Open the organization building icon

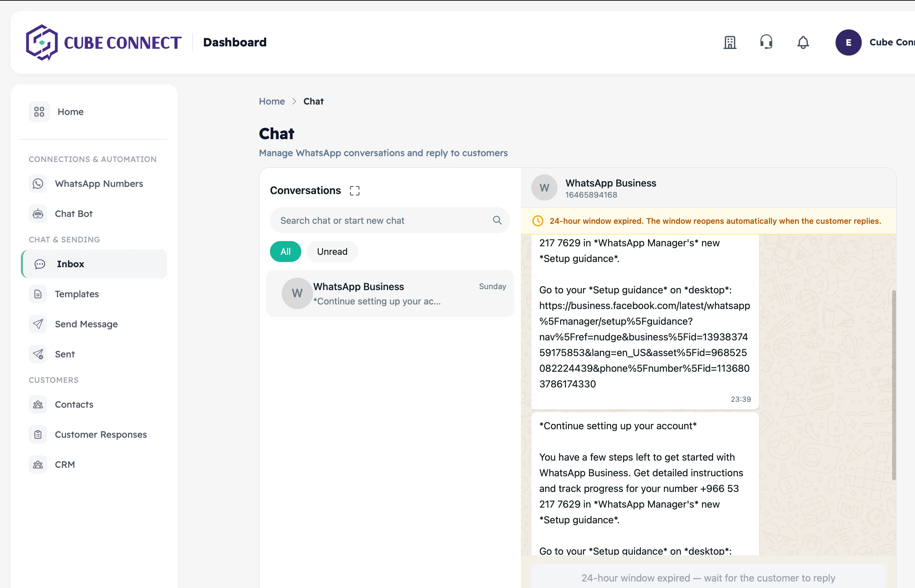730,42
